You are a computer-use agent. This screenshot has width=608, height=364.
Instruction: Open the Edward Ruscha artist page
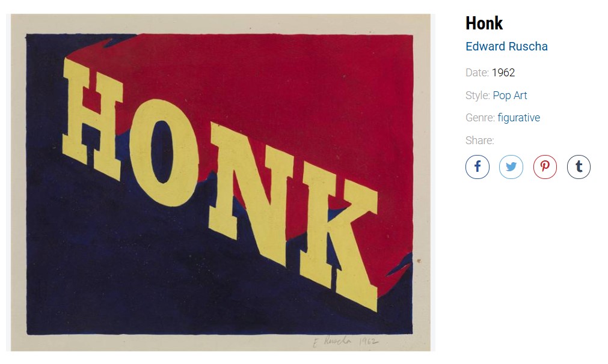tap(506, 46)
